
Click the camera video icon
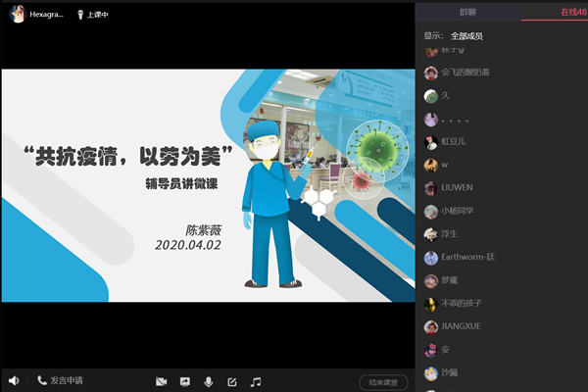[x=161, y=381]
